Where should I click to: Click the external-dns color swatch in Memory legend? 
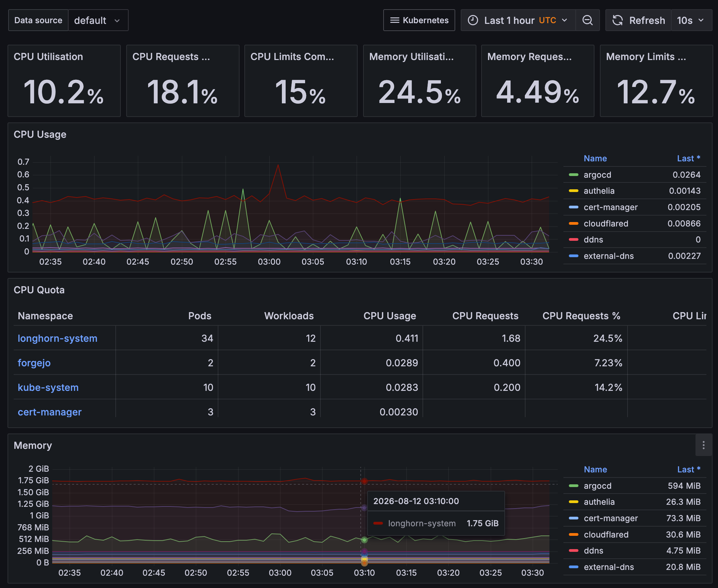point(574,567)
